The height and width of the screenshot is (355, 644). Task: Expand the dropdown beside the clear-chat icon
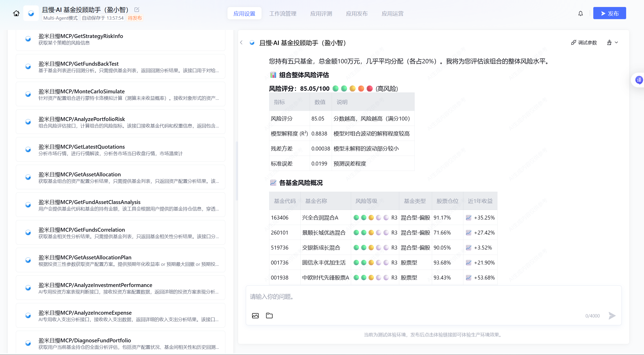(x=616, y=43)
